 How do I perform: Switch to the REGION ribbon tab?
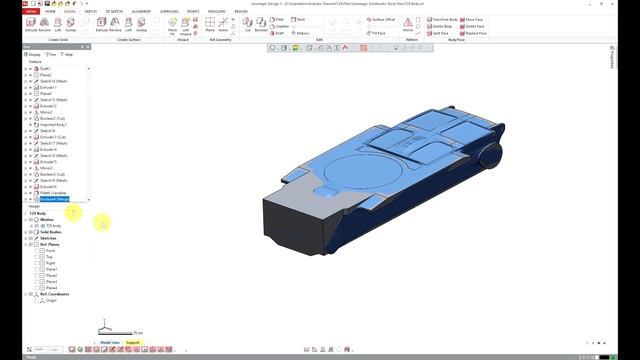point(241,11)
